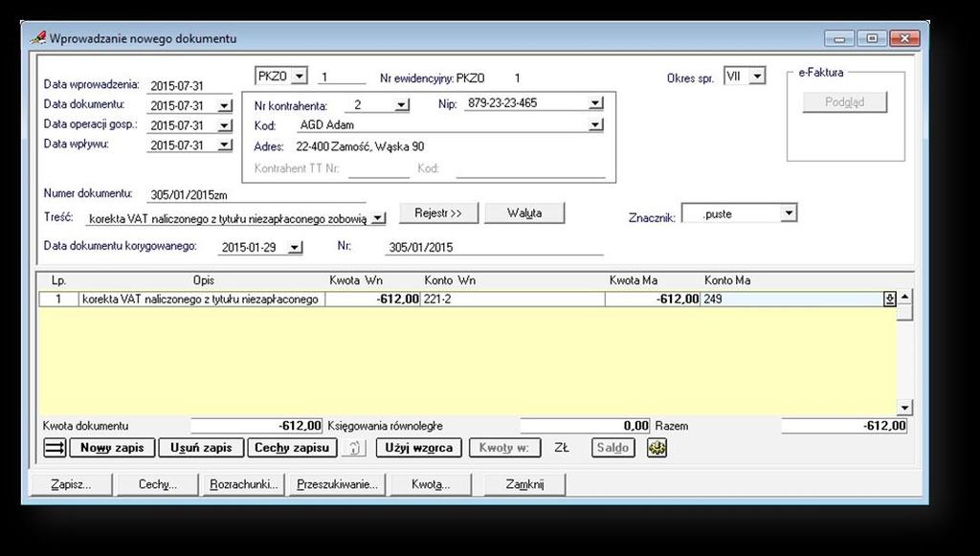
Task: Expand the Data operacji gosp. date picker
Action: 225,125
